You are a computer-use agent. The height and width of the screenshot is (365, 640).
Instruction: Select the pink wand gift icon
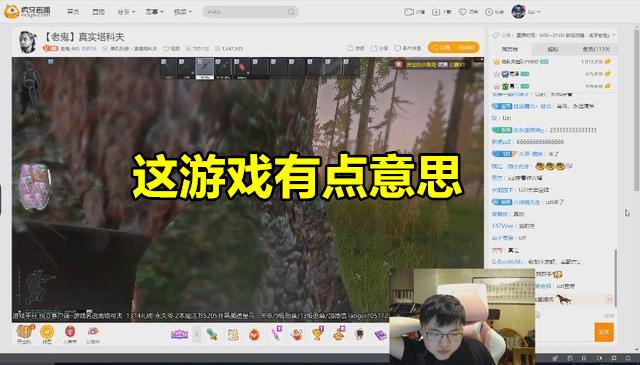pyautogui.click(x=276, y=334)
